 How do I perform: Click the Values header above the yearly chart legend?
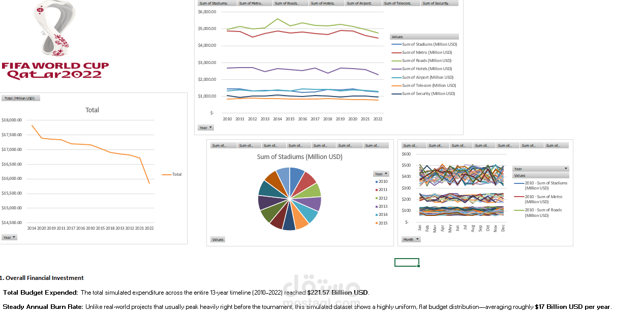[x=424, y=37]
